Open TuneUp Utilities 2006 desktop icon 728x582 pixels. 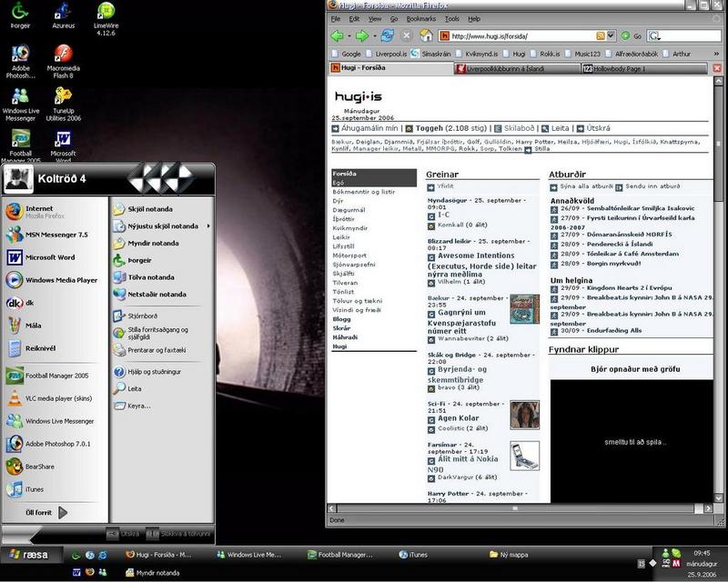point(63,105)
